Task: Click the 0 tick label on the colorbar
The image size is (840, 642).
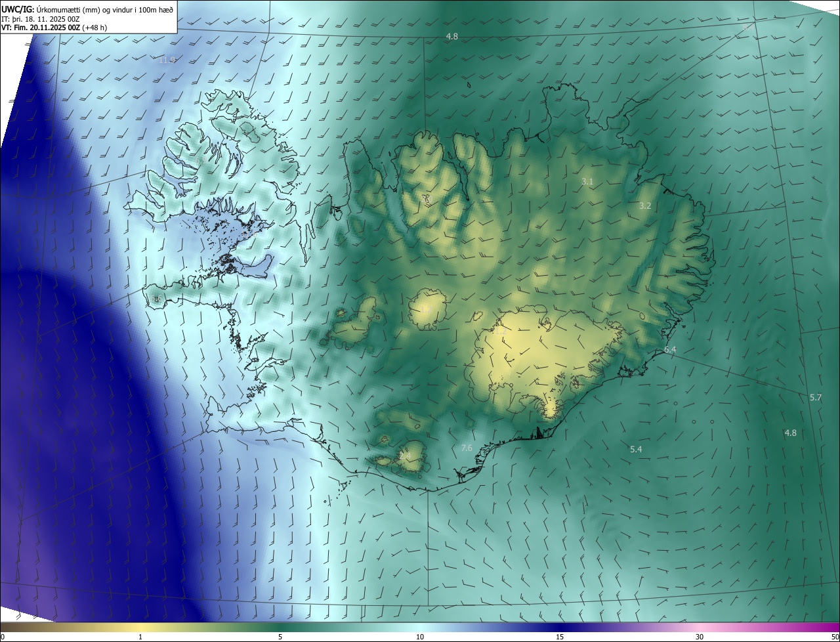Action: [3, 637]
